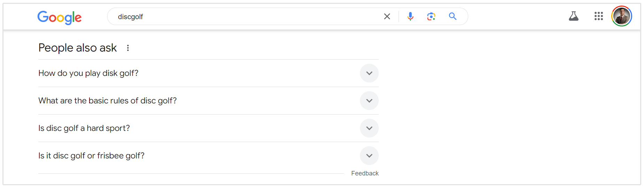Open the Google account profile picture
Image resolution: width=644 pixels, height=188 pixels.
pyautogui.click(x=621, y=16)
